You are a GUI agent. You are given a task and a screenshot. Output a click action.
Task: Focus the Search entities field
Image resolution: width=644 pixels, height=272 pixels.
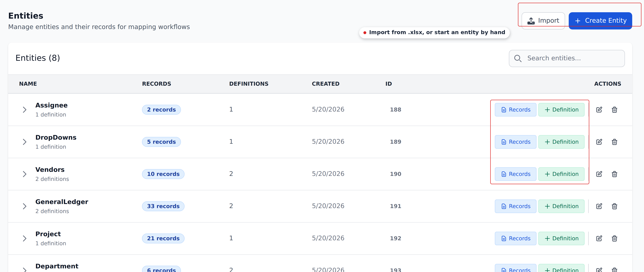pyautogui.click(x=567, y=58)
